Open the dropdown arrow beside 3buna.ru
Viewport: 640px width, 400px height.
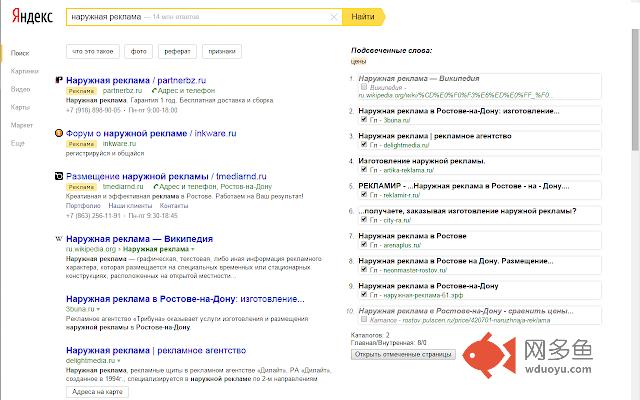[x=98, y=309]
